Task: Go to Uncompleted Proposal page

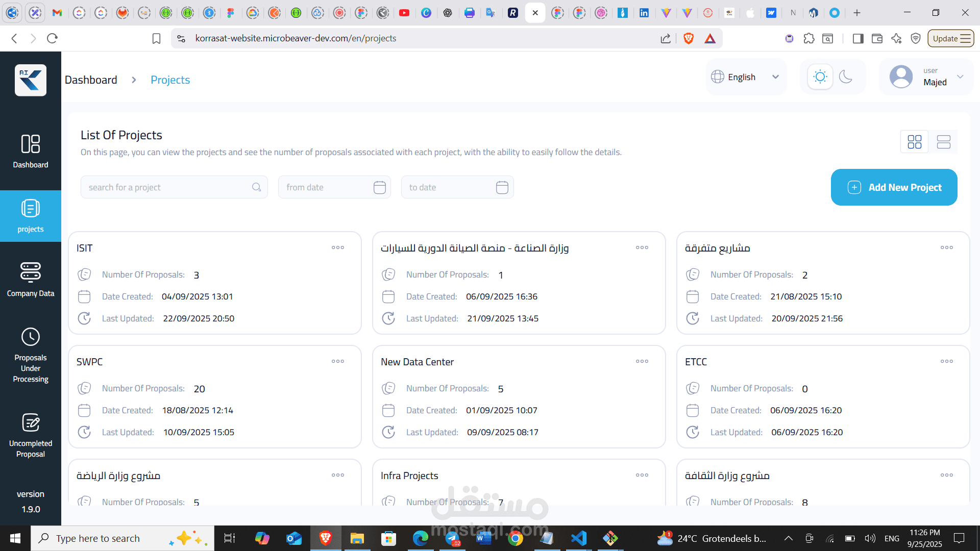Action: 31,435
